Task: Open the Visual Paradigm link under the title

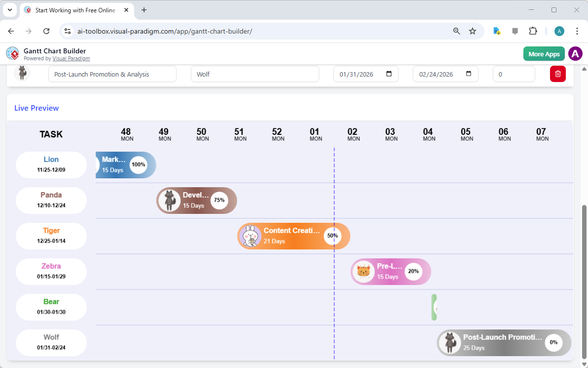Action: [71, 58]
